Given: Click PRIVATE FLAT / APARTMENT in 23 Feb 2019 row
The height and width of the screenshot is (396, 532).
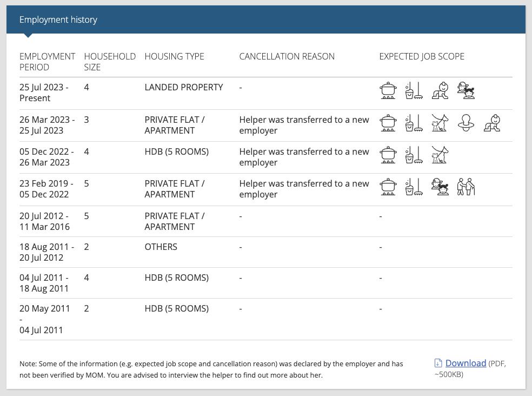Looking at the screenshot, I should coord(175,189).
